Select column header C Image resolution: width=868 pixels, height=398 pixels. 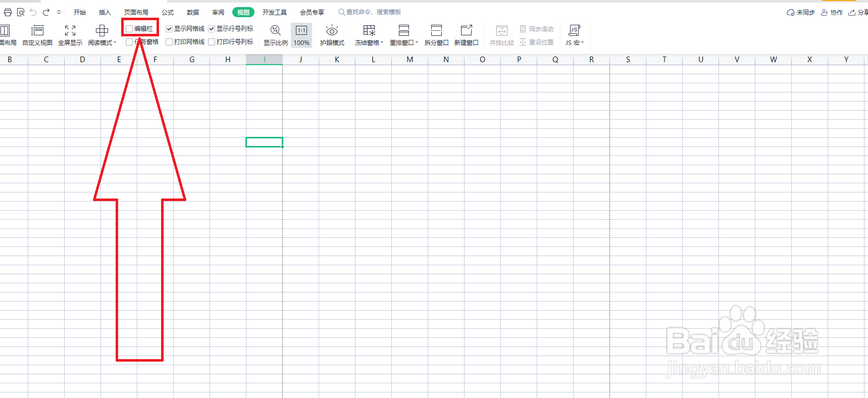pyautogui.click(x=46, y=60)
